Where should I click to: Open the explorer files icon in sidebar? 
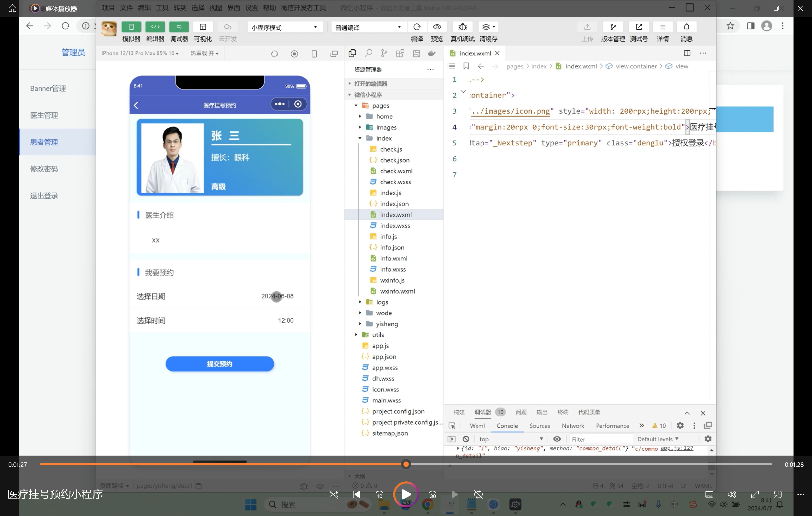pos(353,53)
